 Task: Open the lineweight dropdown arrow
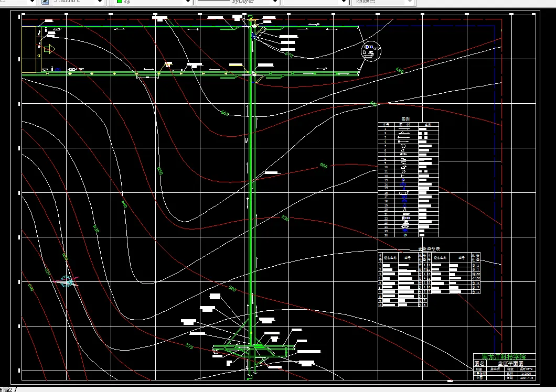tap(343, 2)
